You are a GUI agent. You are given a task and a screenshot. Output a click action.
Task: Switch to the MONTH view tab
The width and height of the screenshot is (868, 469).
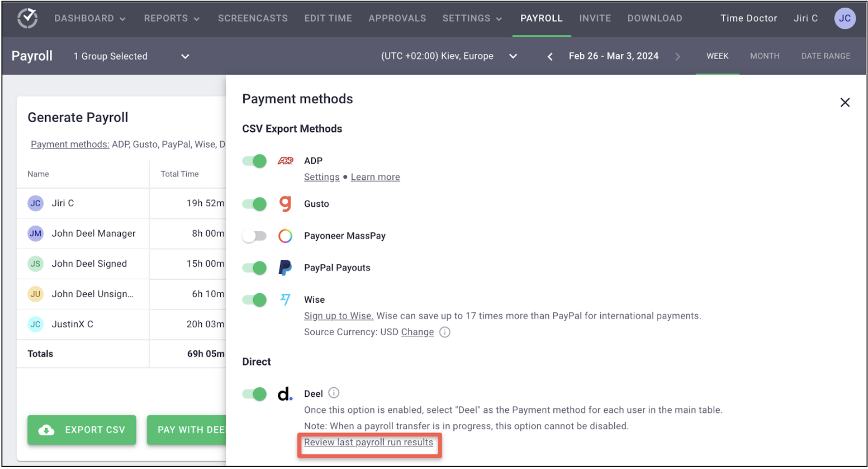(x=765, y=56)
